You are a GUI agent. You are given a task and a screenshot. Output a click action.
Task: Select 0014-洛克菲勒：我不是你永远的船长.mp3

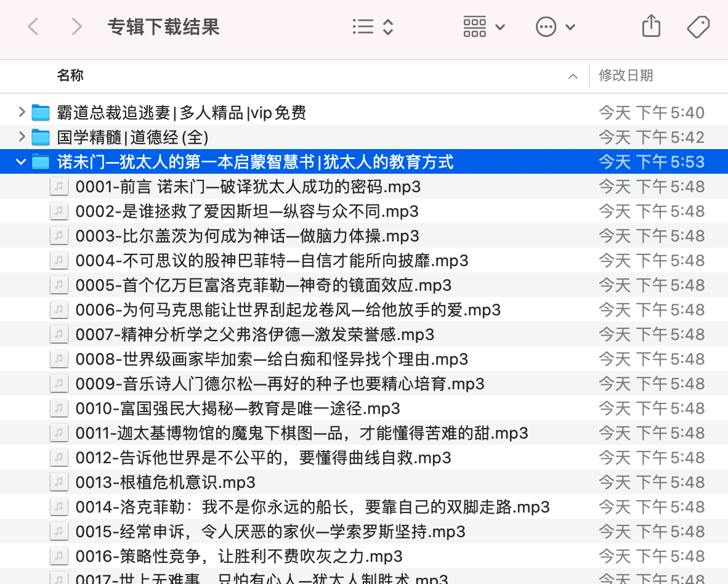tap(312, 506)
